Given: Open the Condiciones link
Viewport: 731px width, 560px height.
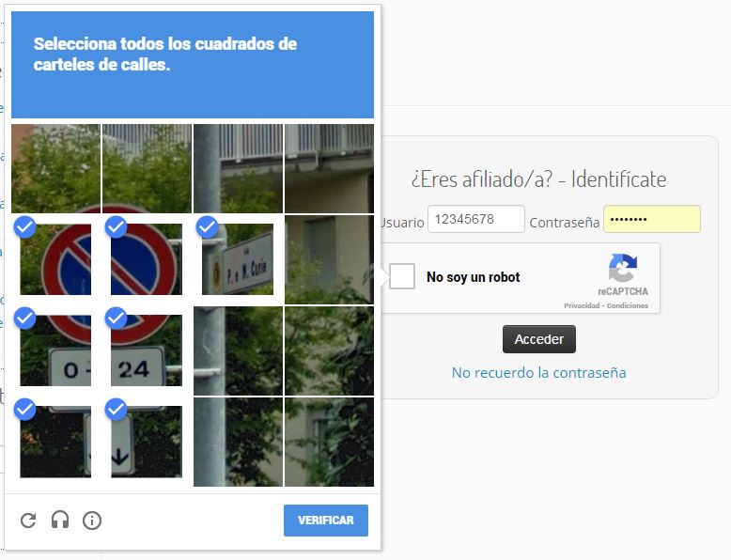Looking at the screenshot, I should tap(627, 306).
